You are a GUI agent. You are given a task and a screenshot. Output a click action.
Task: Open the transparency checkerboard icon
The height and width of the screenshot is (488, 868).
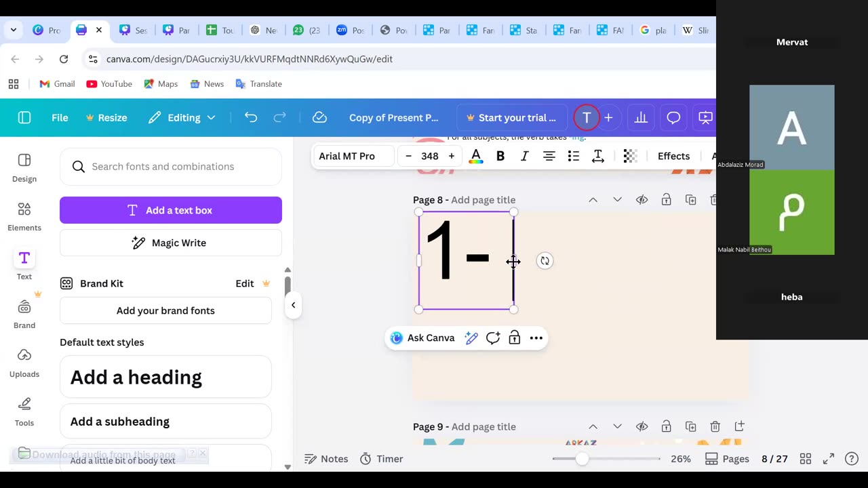pyautogui.click(x=630, y=156)
